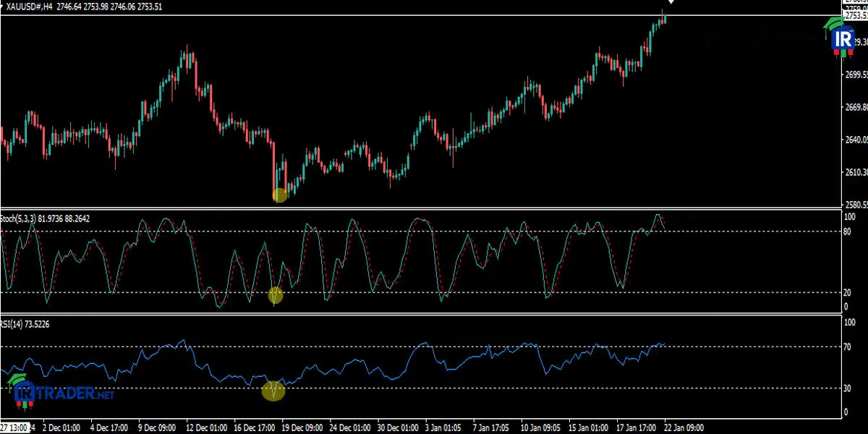This screenshot has height=434, width=868.
Task: Click the 10 Jan 09:05 time label
Action: (x=542, y=427)
